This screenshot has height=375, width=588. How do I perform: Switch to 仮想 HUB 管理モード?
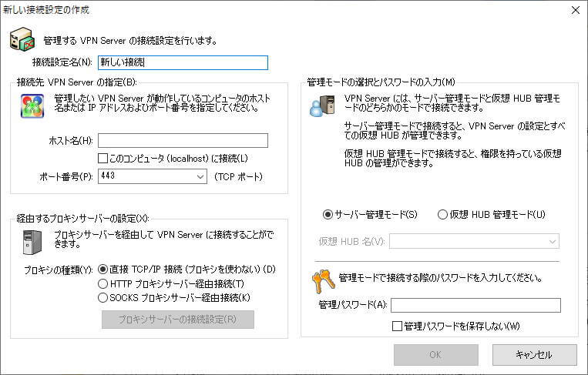[442, 214]
